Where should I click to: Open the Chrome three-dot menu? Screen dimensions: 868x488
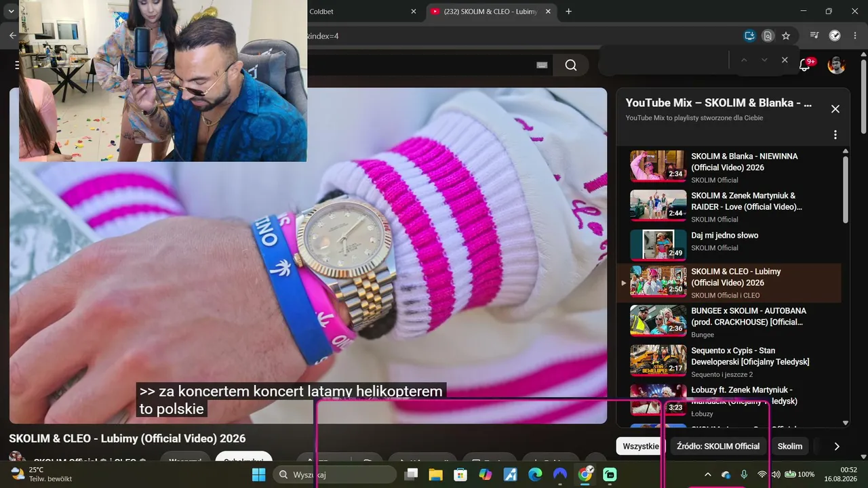(x=855, y=36)
